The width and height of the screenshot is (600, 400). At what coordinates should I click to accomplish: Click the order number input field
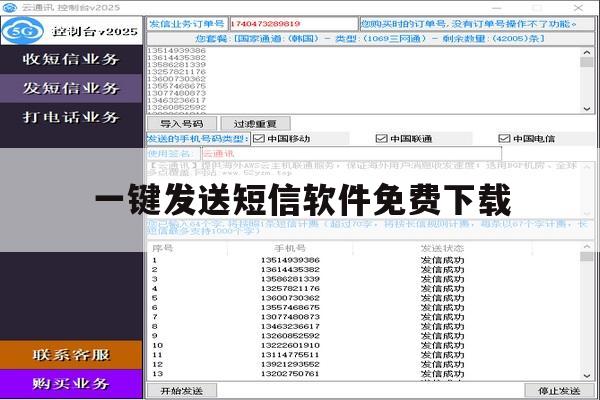(x=293, y=24)
